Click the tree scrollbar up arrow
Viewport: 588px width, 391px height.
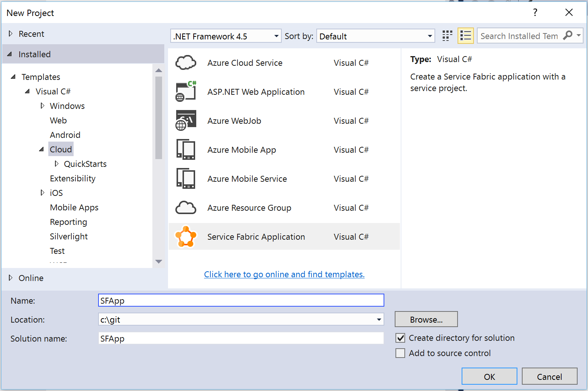coord(159,70)
